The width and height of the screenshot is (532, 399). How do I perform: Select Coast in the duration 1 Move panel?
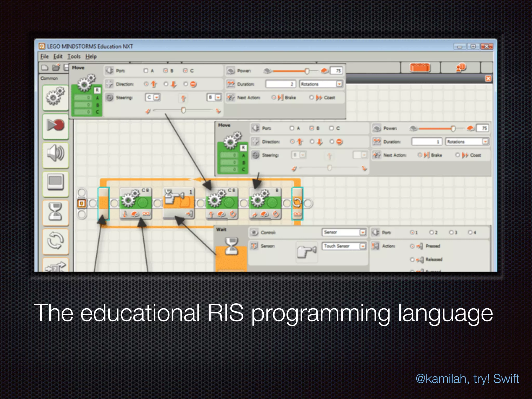(x=458, y=155)
